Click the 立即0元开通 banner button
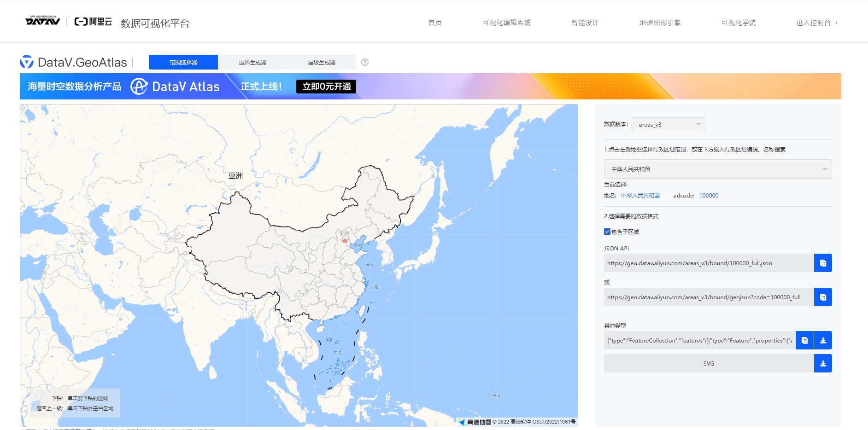 pos(326,87)
